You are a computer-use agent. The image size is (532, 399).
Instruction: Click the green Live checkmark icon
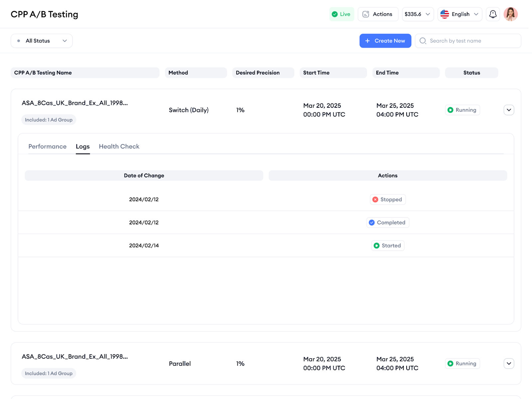(x=335, y=14)
